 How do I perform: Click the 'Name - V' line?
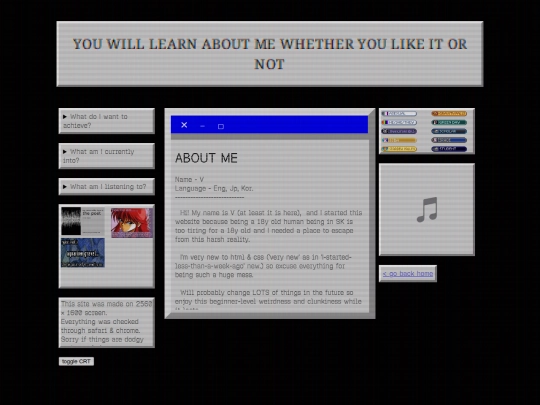189,179
